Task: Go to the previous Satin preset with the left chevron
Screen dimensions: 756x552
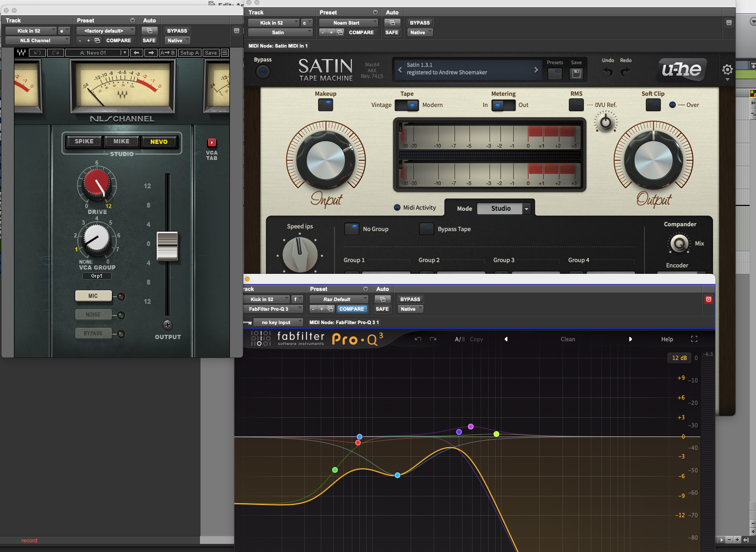Action: click(400, 70)
